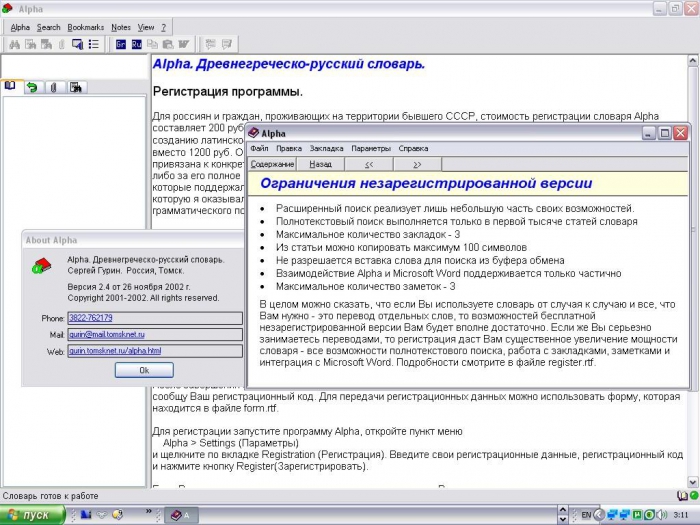This screenshot has width=700, height=525.
Task: Click the taskbar clock showing 3:11
Action: (x=681, y=515)
